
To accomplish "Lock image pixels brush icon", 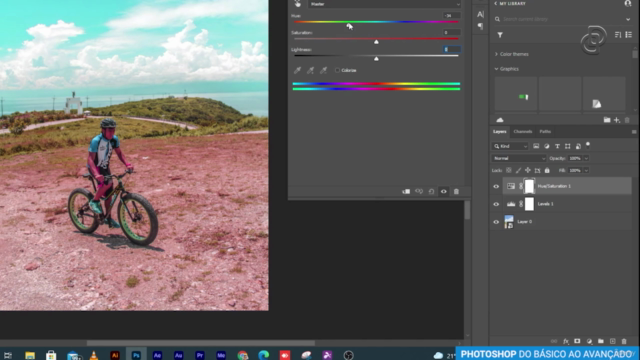I will coord(518,170).
